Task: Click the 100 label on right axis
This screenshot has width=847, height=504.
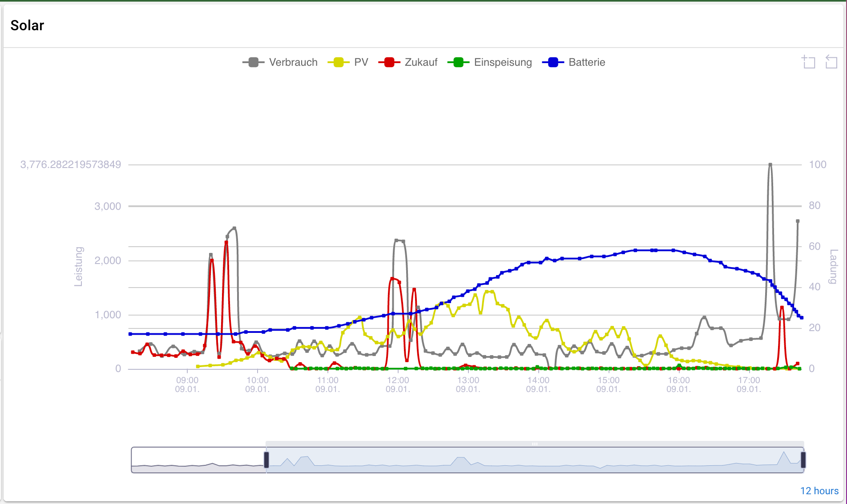Action: pyautogui.click(x=818, y=164)
